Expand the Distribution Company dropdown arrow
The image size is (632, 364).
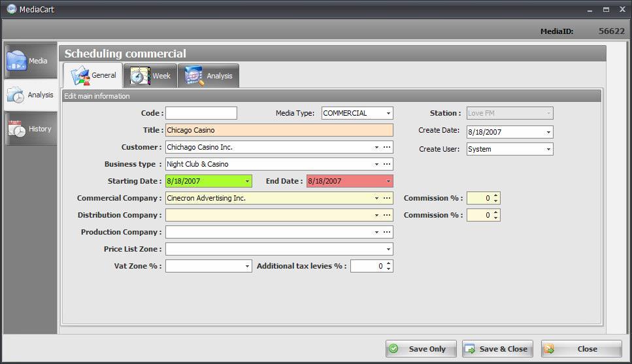376,215
